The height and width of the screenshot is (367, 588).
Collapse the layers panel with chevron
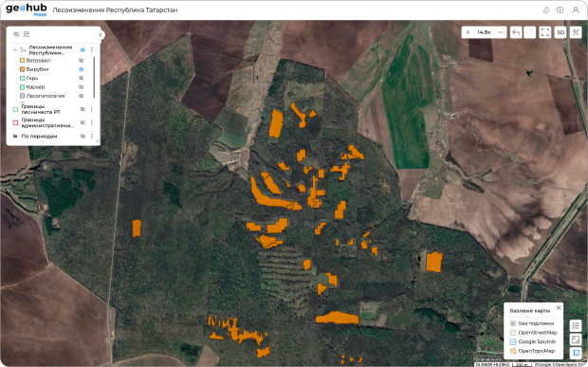click(101, 35)
